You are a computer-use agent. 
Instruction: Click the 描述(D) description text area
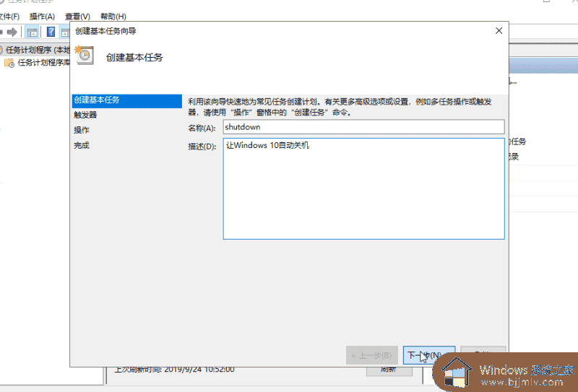[x=363, y=188]
